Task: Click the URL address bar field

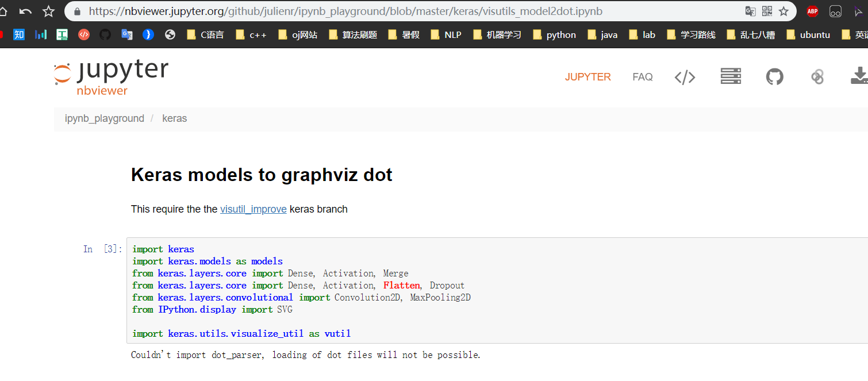Action: pos(402,11)
